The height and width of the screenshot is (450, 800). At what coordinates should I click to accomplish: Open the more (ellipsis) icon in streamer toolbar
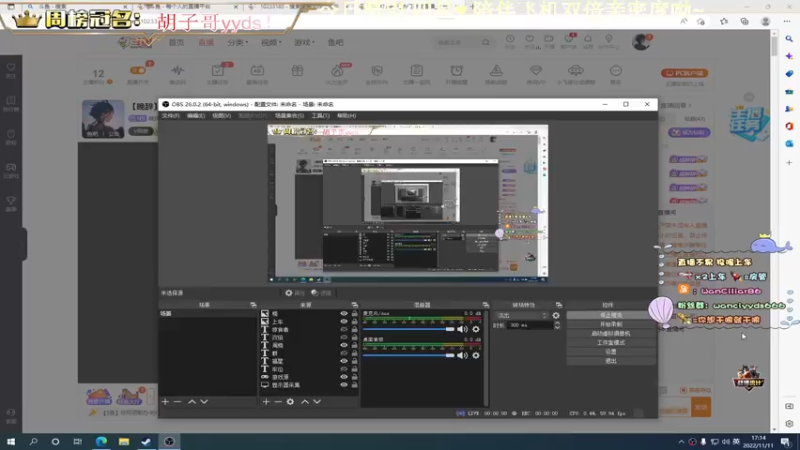pos(616,71)
